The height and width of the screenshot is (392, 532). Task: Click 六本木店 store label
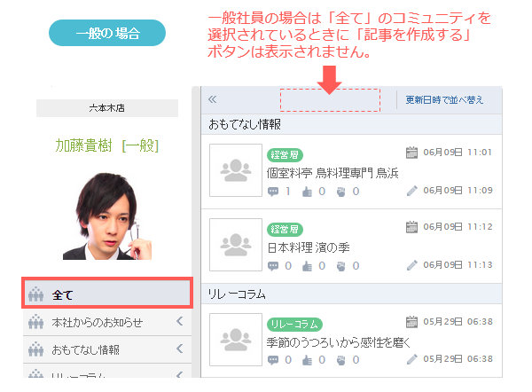(107, 108)
